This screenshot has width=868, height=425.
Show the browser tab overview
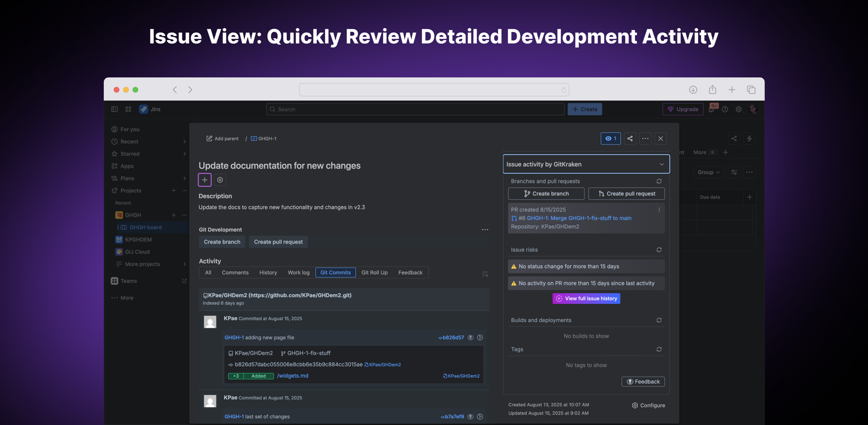pyautogui.click(x=751, y=90)
